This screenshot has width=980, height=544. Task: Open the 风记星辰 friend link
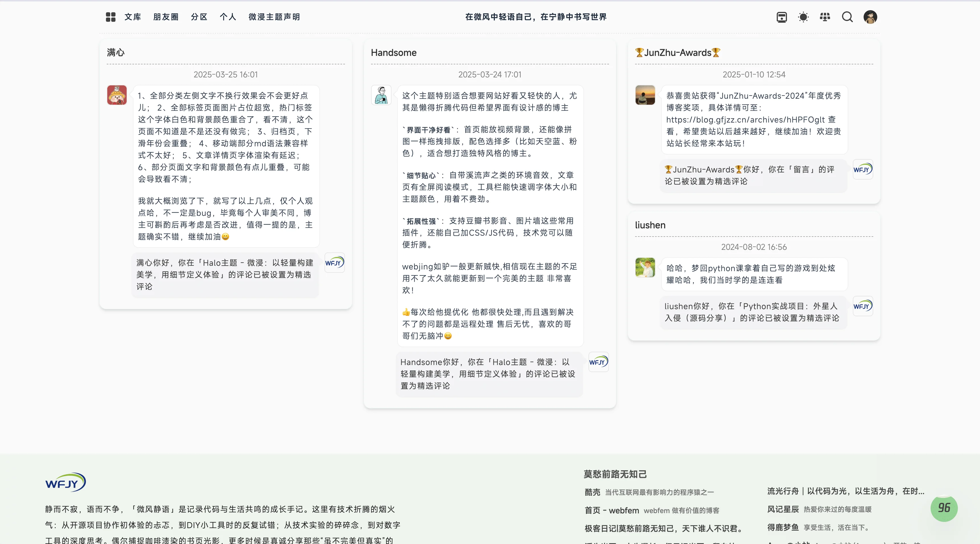click(784, 509)
